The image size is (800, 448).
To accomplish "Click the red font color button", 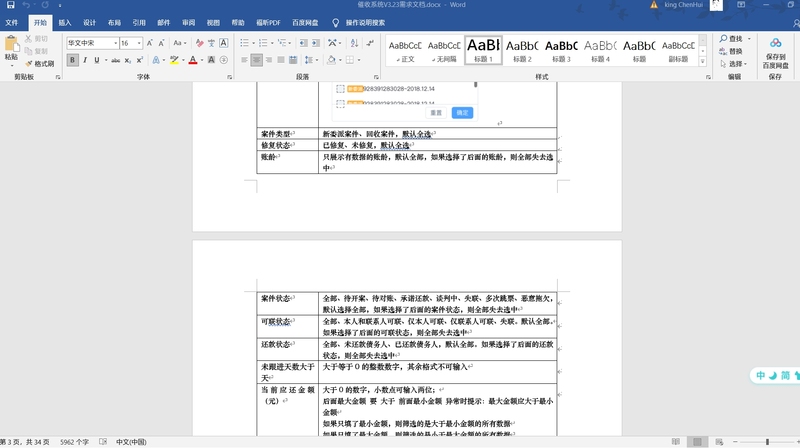I will point(193,60).
